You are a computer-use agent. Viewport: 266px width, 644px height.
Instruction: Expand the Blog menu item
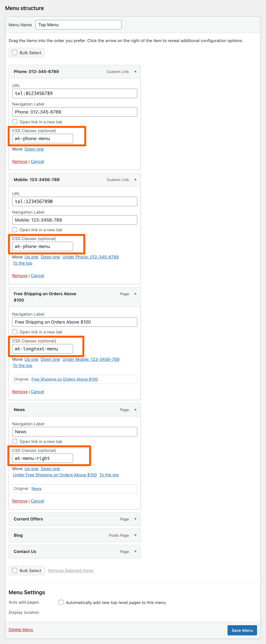click(135, 535)
